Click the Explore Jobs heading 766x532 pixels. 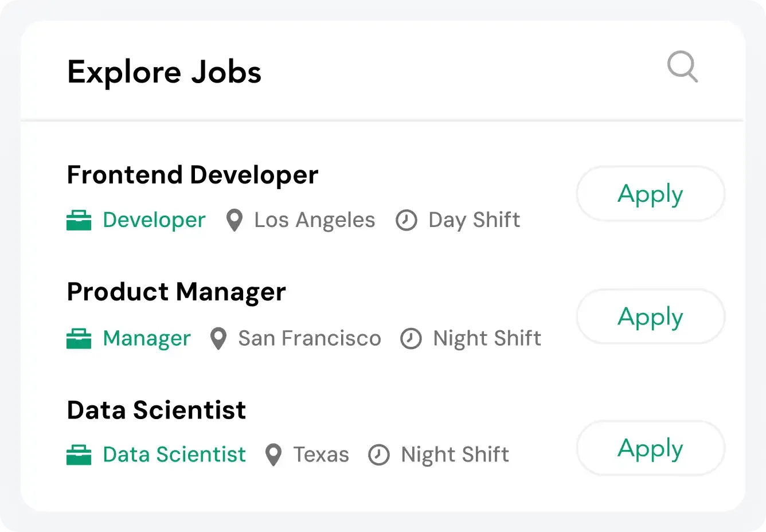(x=165, y=72)
